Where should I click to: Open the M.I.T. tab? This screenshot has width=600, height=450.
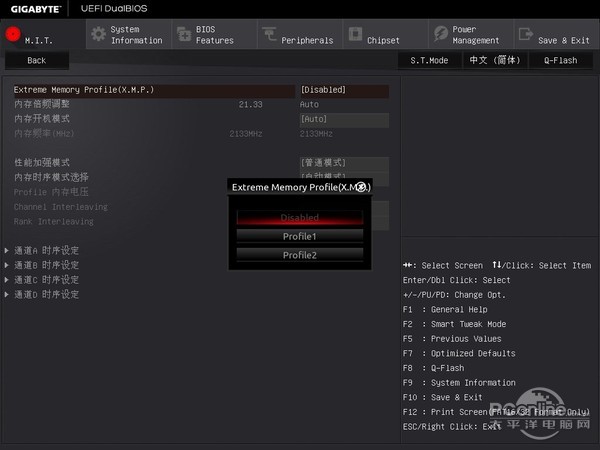pyautogui.click(x=43, y=34)
